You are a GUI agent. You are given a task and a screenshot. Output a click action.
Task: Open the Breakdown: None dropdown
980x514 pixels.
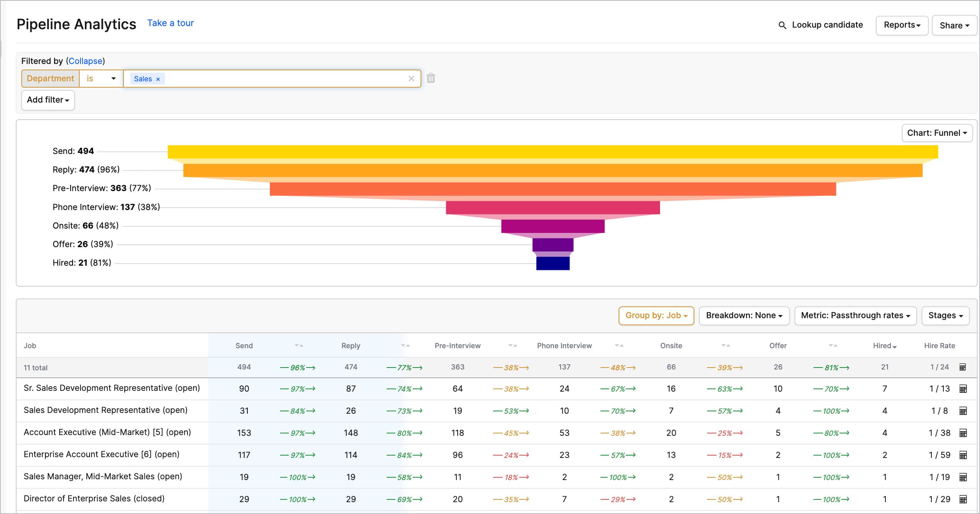pos(744,315)
